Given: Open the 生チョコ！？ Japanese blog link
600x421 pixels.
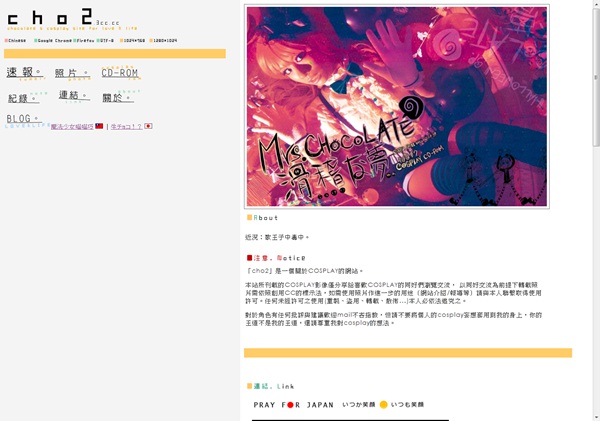Looking at the screenshot, I should [x=126, y=127].
